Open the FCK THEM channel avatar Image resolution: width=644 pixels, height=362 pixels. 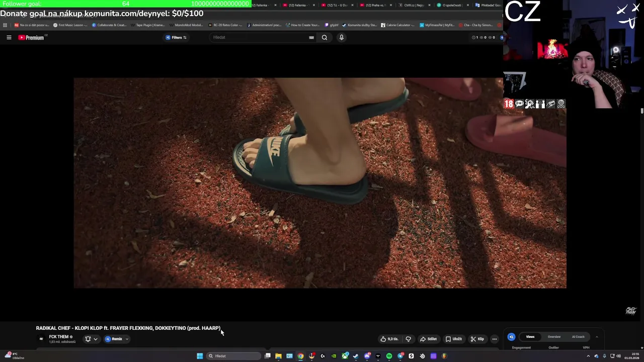click(41, 339)
